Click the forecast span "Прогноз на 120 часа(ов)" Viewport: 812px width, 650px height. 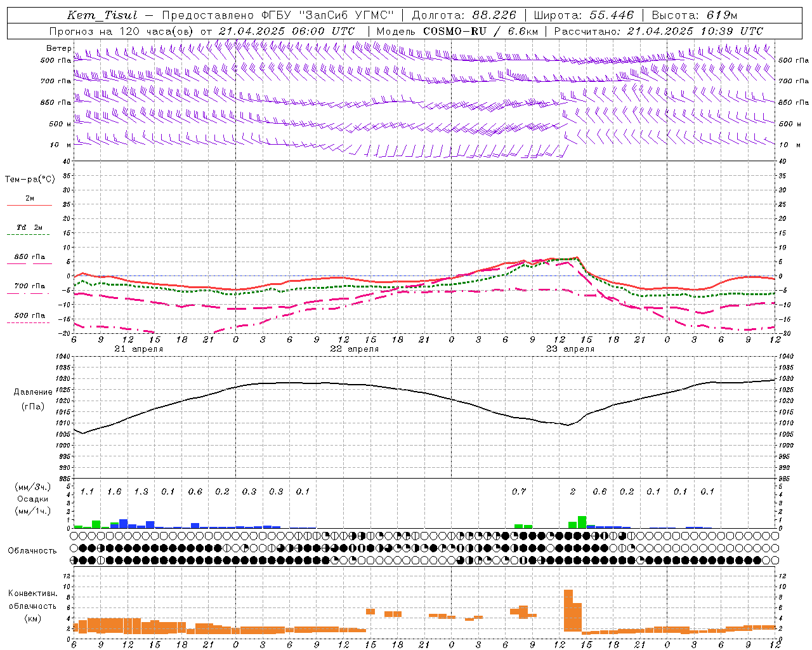(122, 31)
